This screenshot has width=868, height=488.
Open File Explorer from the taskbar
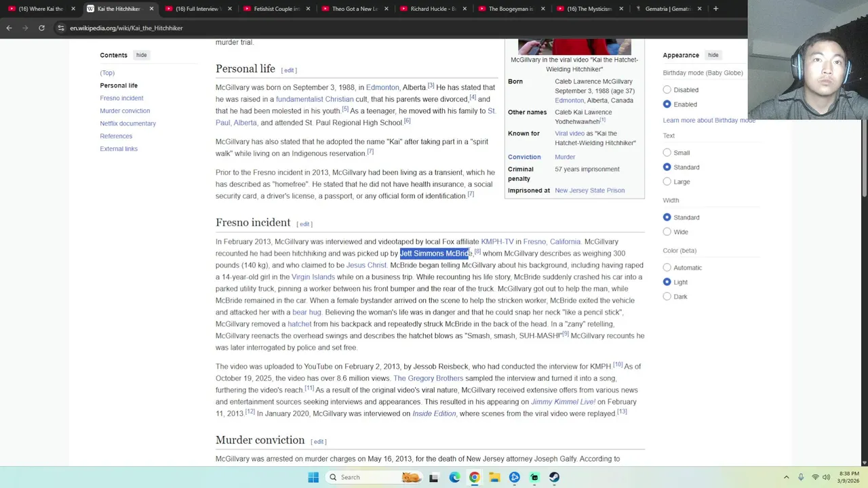[494, 477]
